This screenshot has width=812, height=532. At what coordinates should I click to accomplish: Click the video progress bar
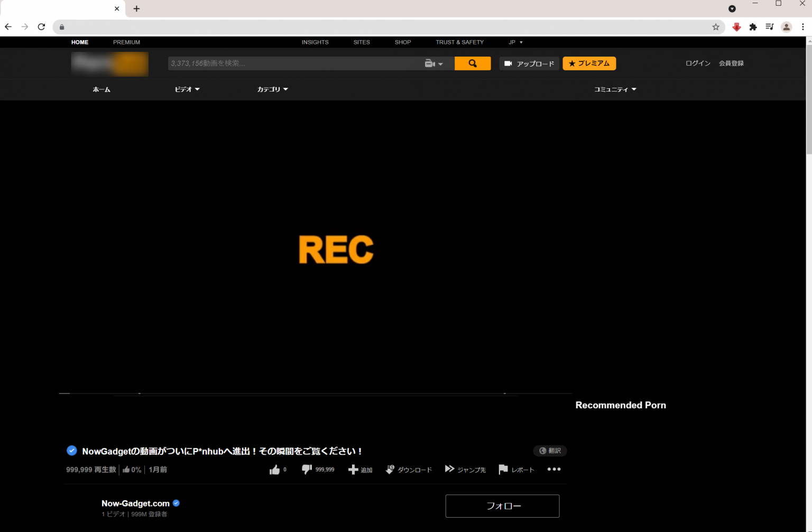(316, 393)
